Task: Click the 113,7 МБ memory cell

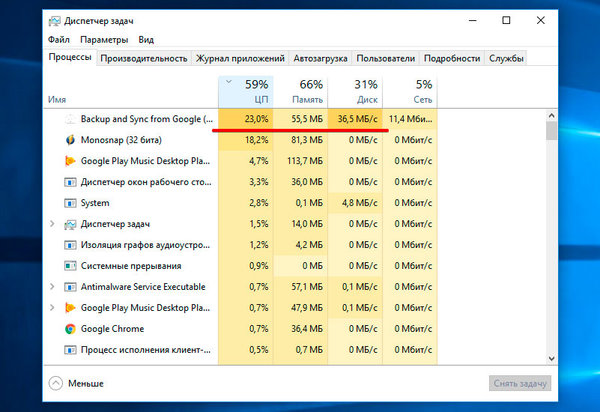Action: [x=300, y=161]
